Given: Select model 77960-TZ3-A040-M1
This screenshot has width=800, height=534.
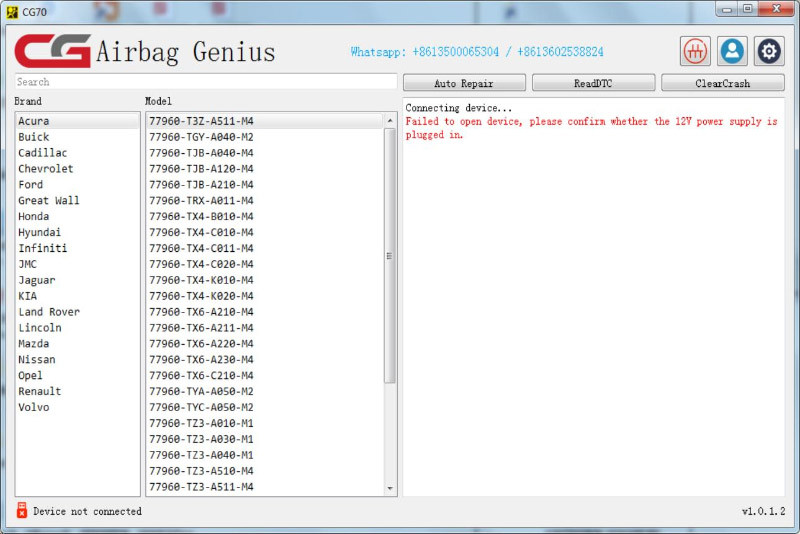Looking at the screenshot, I should (x=265, y=455).
